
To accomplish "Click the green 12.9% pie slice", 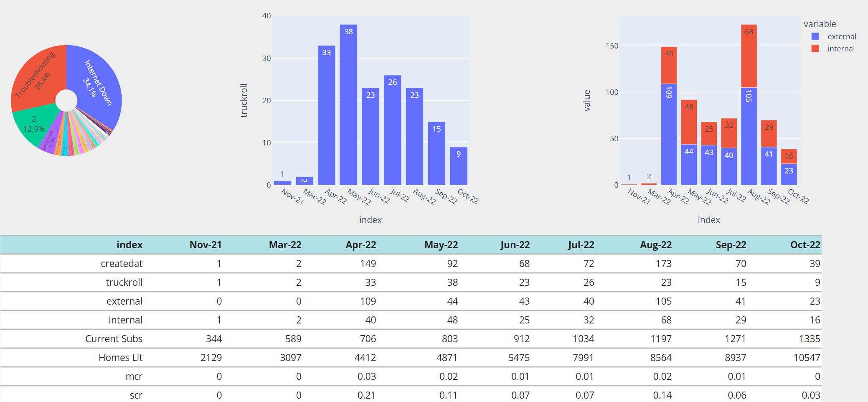I will (36, 125).
